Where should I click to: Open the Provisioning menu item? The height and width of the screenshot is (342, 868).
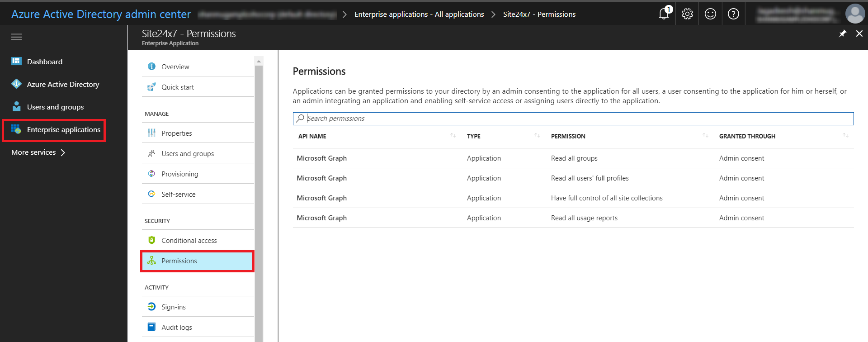click(179, 174)
